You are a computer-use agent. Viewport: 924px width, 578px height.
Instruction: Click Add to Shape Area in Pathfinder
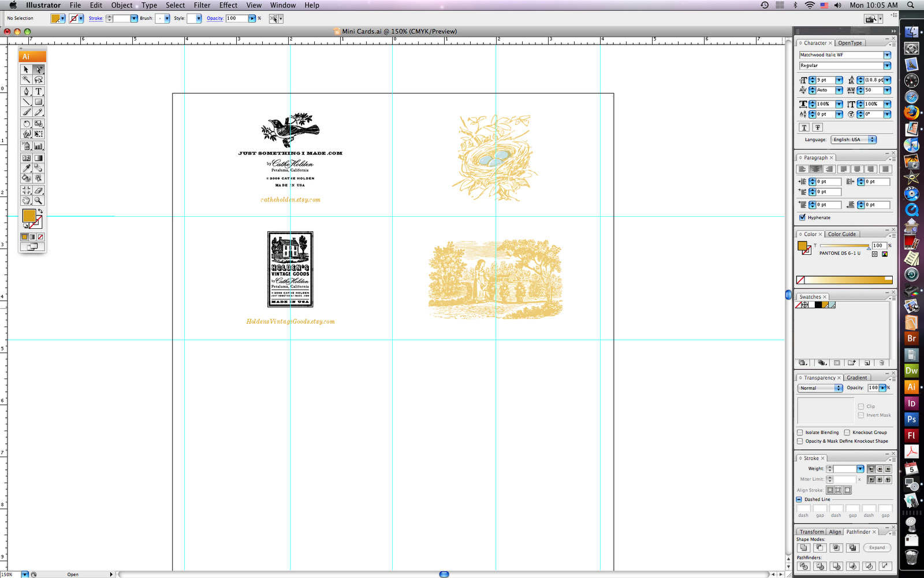pyautogui.click(x=803, y=547)
